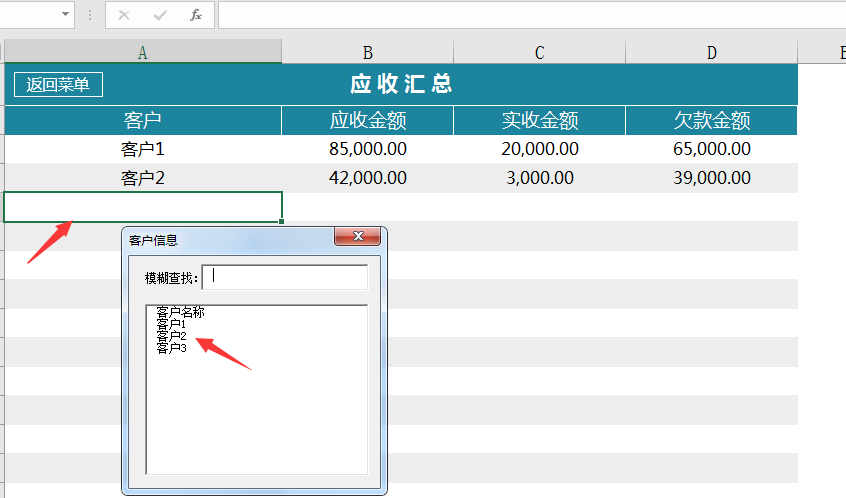Screen dimensions: 846x498
Task: Select the cell showing 42,000.00
Action: pyautogui.click(x=367, y=178)
